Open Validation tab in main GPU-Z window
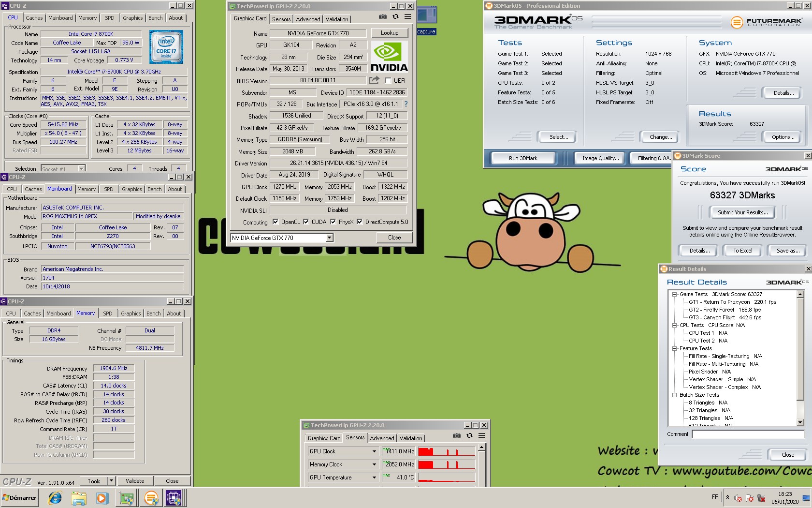812x508 pixels. click(x=336, y=19)
